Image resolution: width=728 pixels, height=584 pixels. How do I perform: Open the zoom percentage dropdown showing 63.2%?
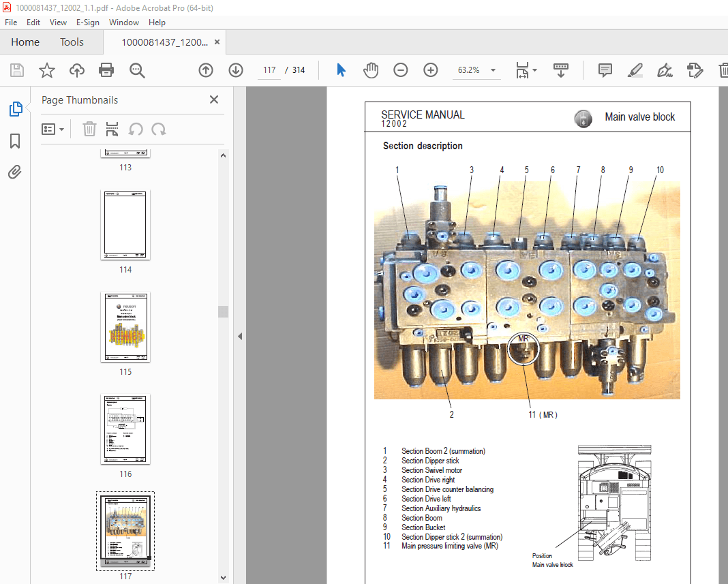476,70
